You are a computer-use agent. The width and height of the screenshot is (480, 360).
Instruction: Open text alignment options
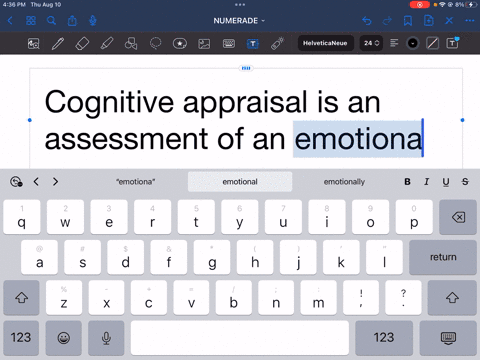pos(394,43)
